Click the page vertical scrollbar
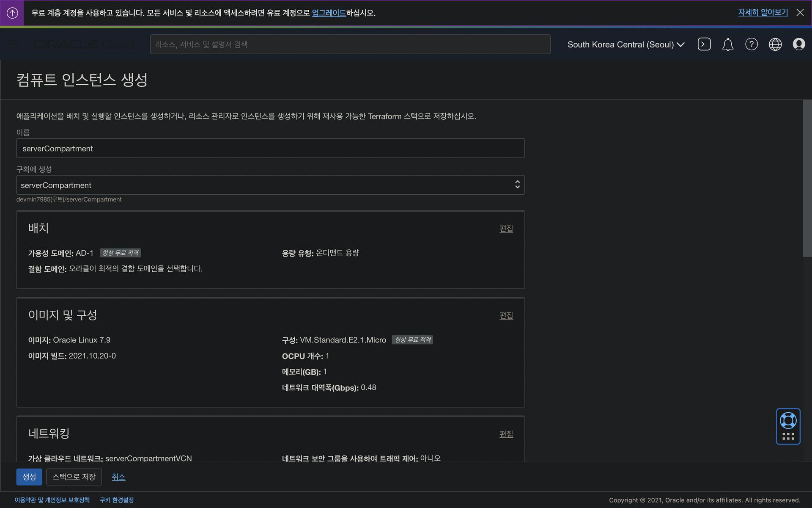The width and height of the screenshot is (812, 508). (807, 178)
